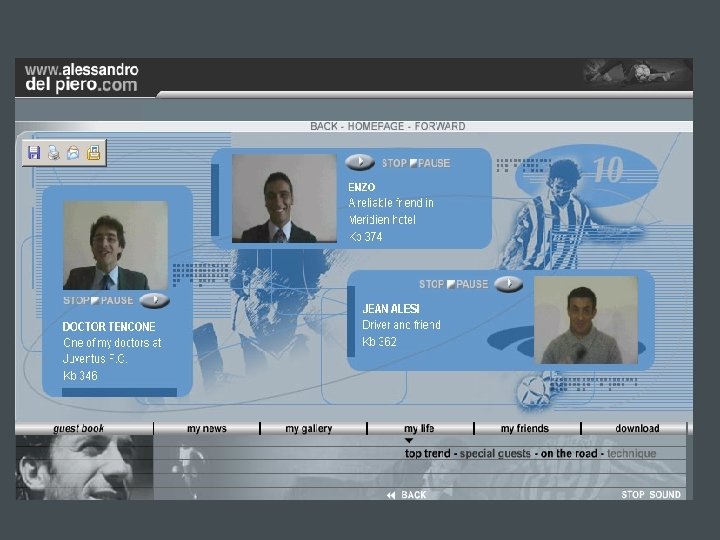Select the technique submenu
The image size is (720, 540).
[631, 454]
